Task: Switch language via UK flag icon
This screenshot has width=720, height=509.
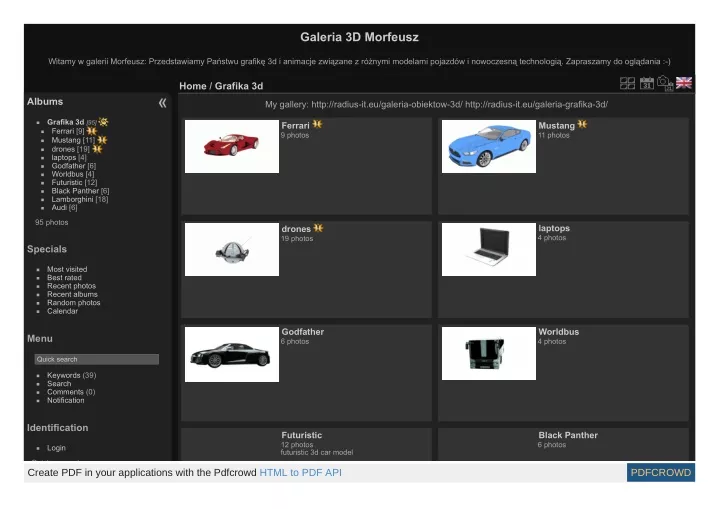Action: [684, 83]
